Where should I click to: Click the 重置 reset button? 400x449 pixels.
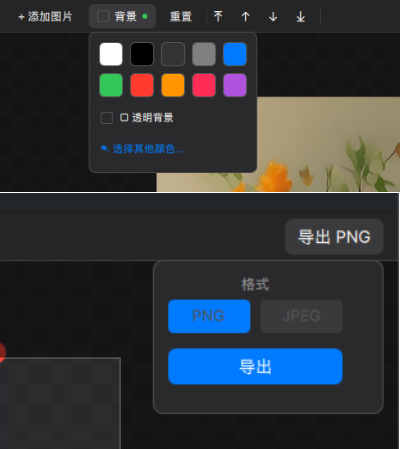point(181,16)
